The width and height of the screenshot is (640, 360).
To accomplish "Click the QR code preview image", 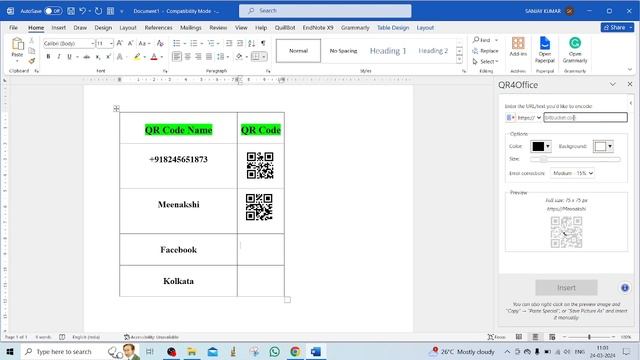I will click(x=566, y=232).
